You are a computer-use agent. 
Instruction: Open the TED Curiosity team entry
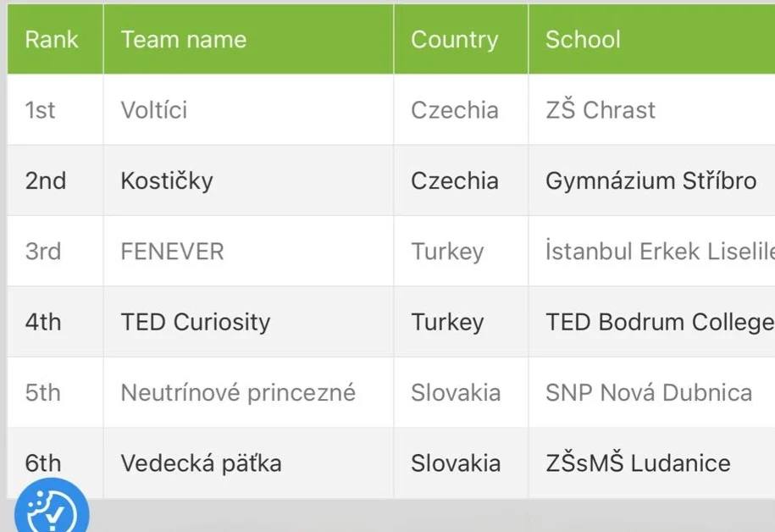195,322
